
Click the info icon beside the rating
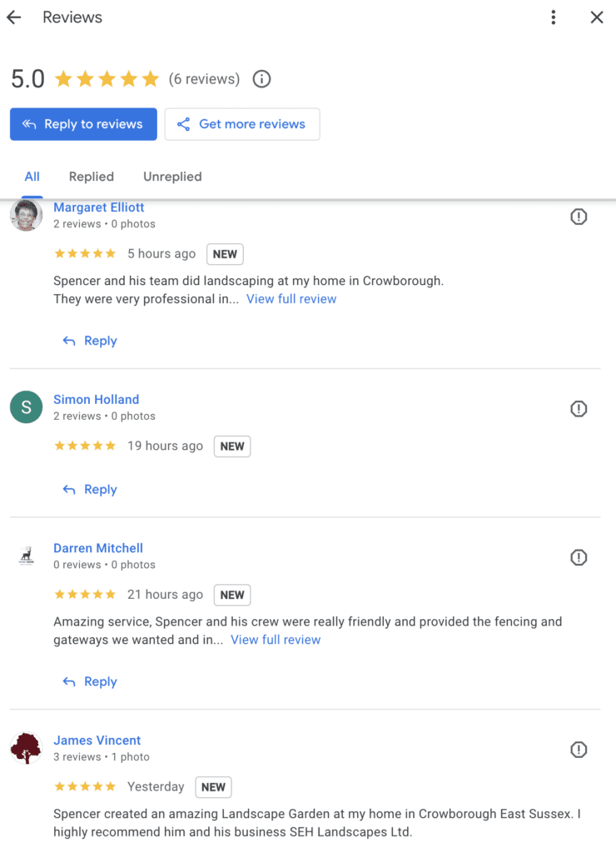tap(261, 78)
